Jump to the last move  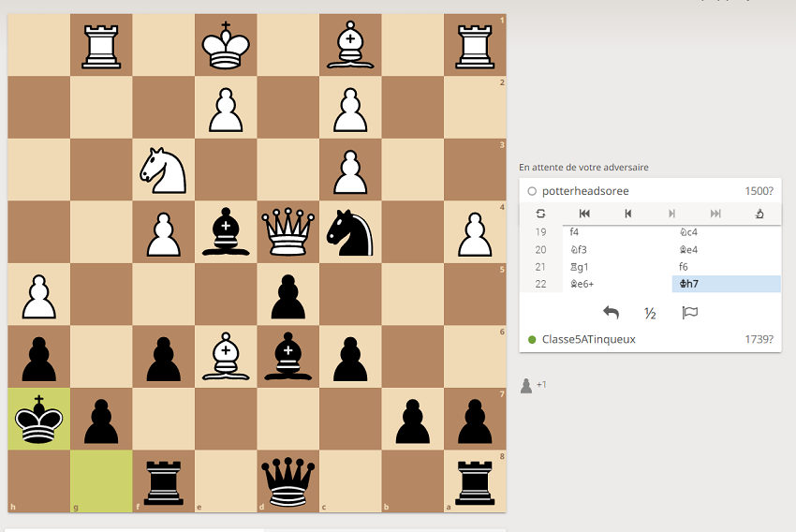click(x=715, y=214)
